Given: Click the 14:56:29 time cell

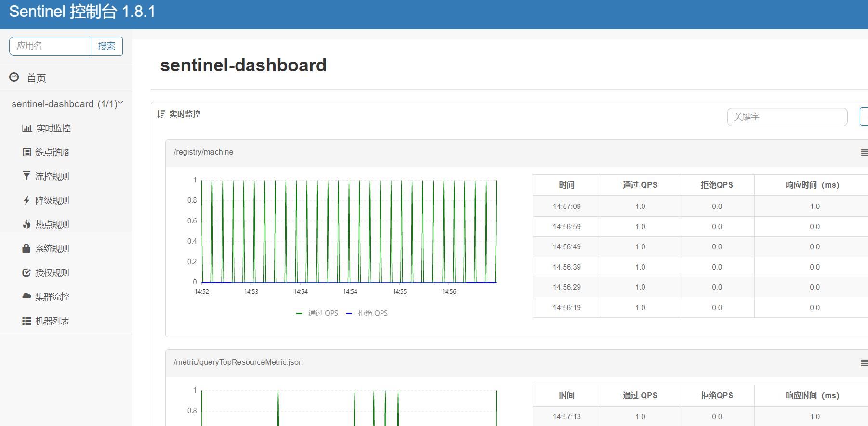Looking at the screenshot, I should 567,287.
